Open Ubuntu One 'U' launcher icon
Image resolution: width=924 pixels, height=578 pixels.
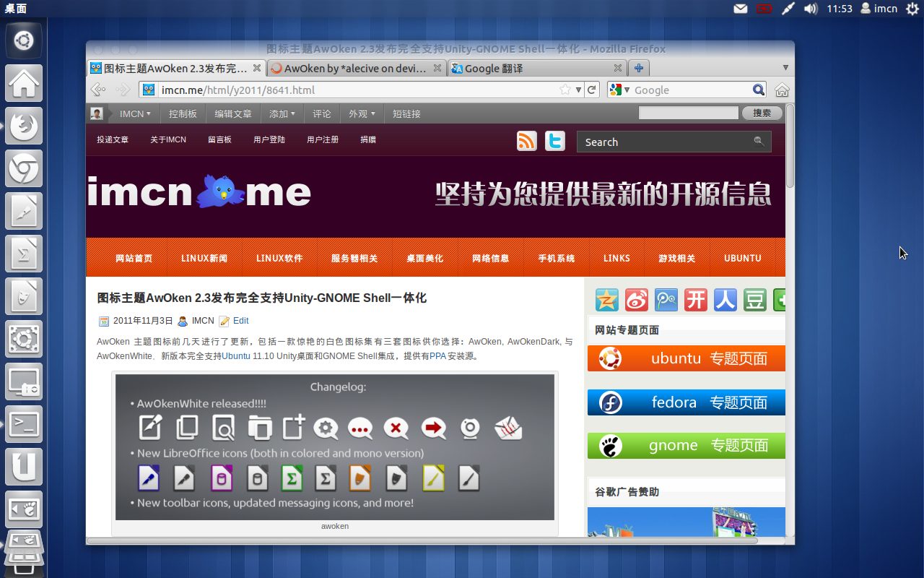(x=24, y=467)
